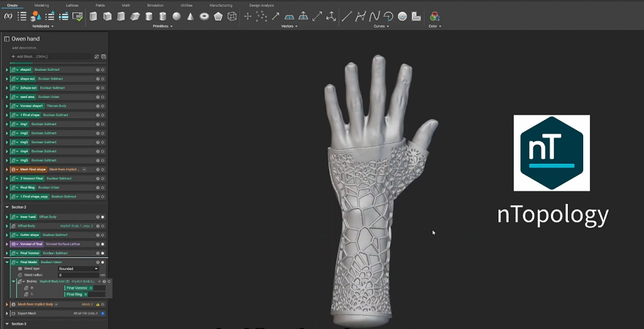The height and width of the screenshot is (329, 644).
Task: Toggle visibility of Inner hand block
Action: (x=103, y=217)
